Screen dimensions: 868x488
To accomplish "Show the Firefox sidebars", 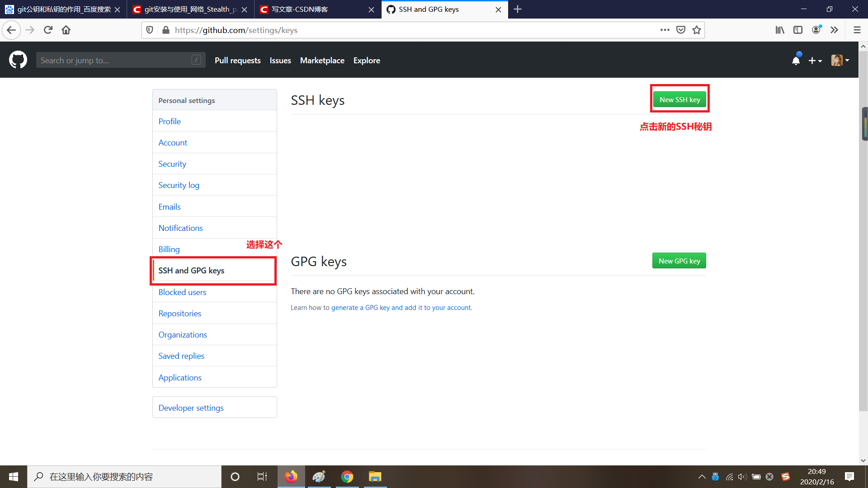I will [x=798, y=30].
